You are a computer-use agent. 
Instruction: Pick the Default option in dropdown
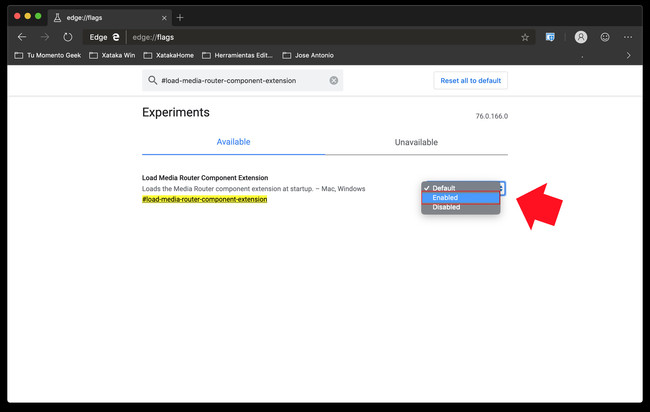(444, 187)
